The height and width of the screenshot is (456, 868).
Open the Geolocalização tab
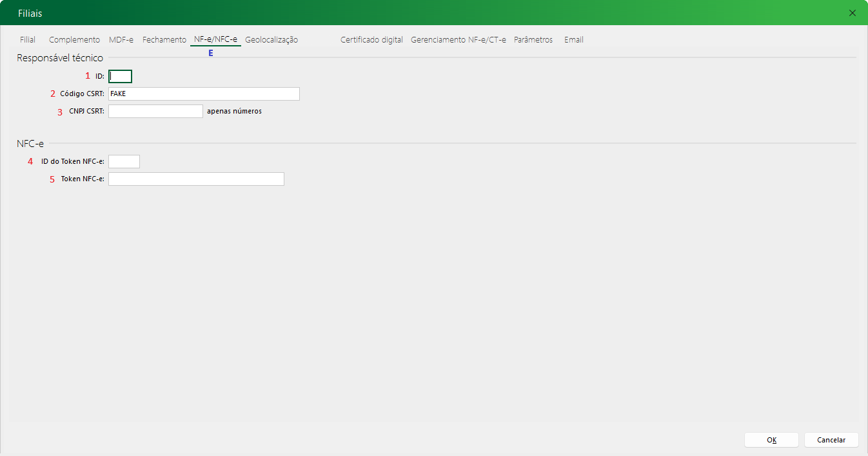[271, 40]
